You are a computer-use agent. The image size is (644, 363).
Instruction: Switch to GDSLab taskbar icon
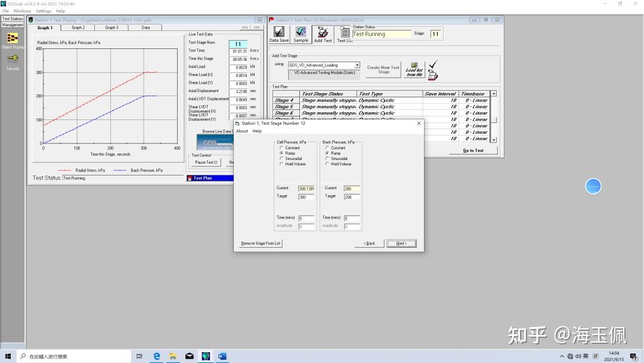coord(206,356)
